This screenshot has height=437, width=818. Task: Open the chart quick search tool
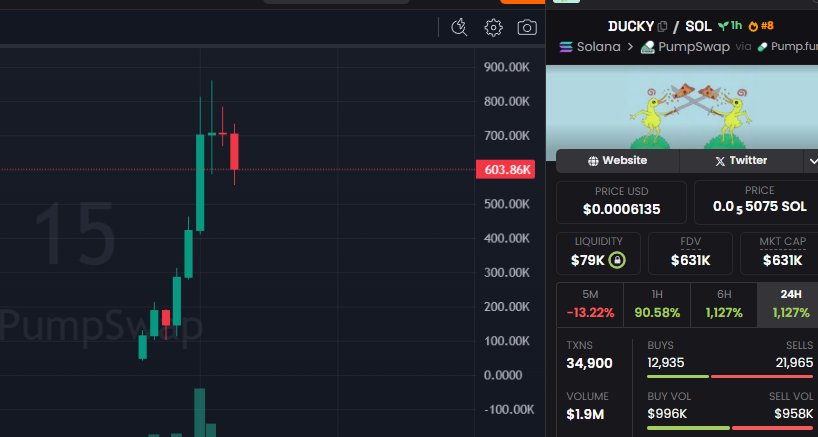pos(459,27)
